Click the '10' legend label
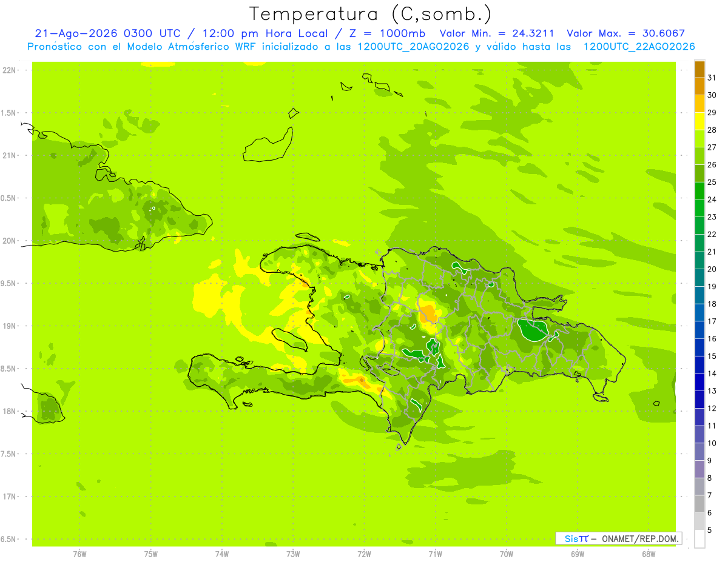 pyautogui.click(x=712, y=443)
